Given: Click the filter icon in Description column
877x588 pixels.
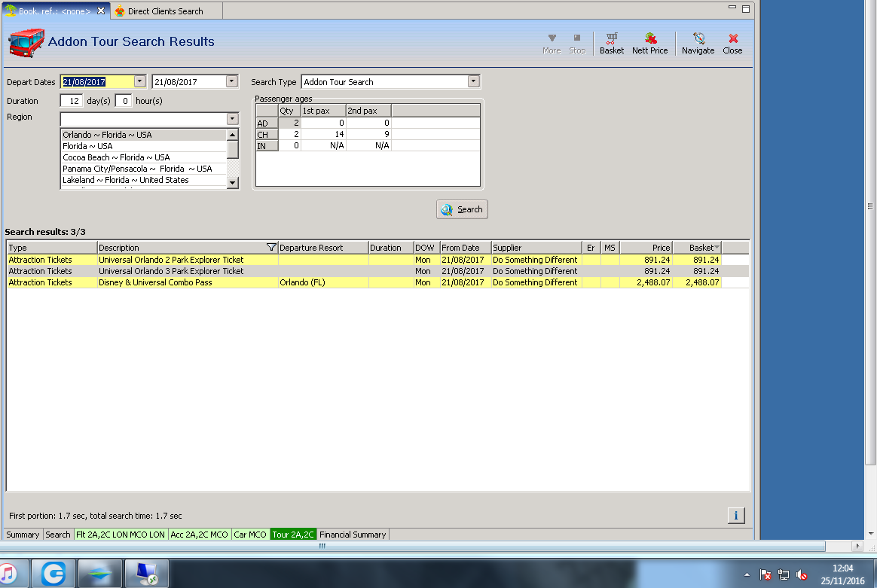Looking at the screenshot, I should [x=271, y=248].
